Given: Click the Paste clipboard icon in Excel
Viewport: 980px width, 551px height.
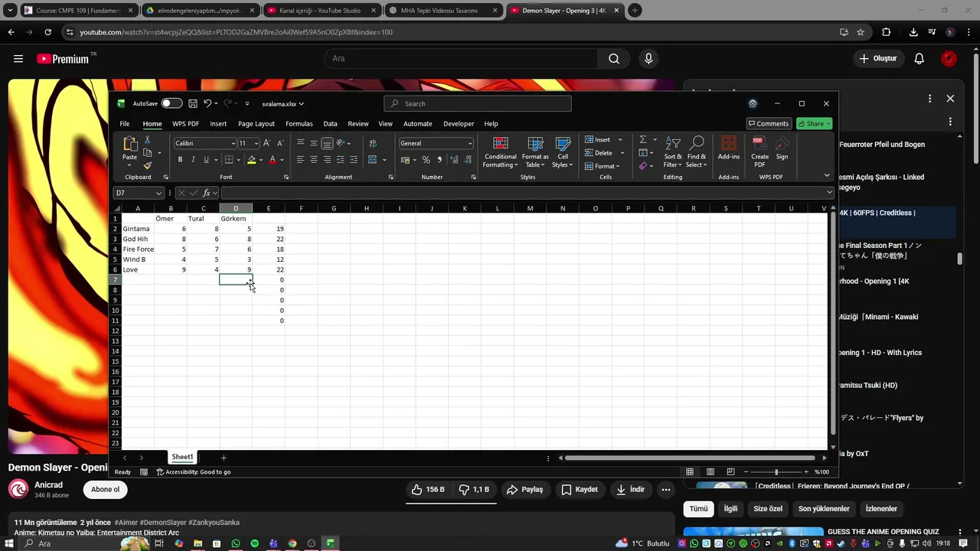Looking at the screenshot, I should pos(129,144).
